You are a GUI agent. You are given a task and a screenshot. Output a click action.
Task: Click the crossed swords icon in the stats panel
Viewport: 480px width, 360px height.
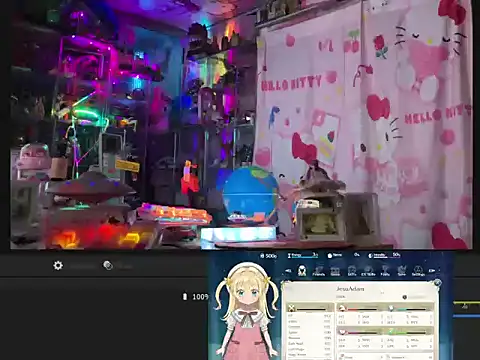pos(292,308)
